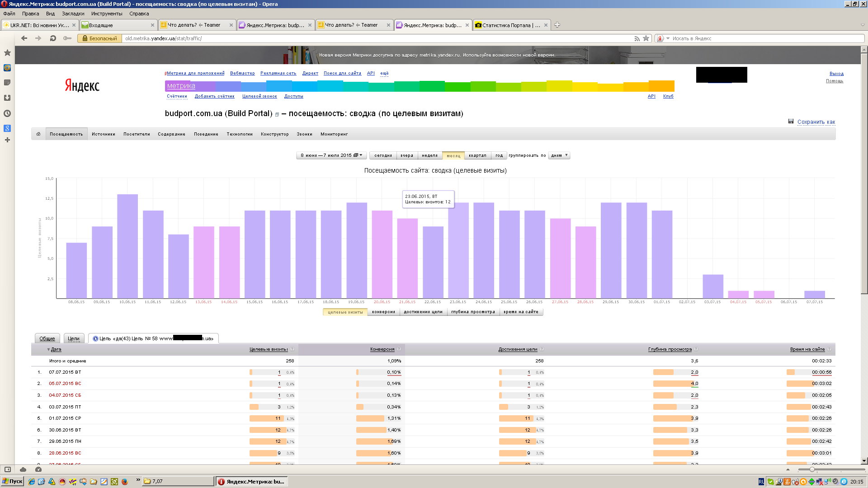Switch chart to глубина просмотра metric

pyautogui.click(x=473, y=312)
